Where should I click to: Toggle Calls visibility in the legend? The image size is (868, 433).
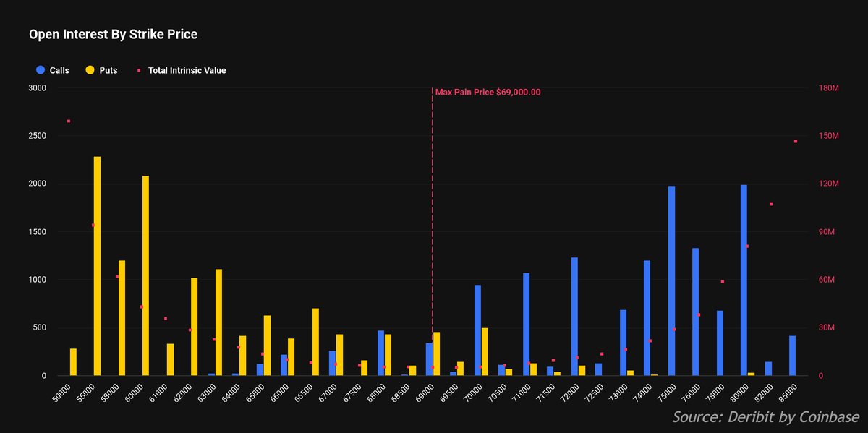[x=59, y=70]
